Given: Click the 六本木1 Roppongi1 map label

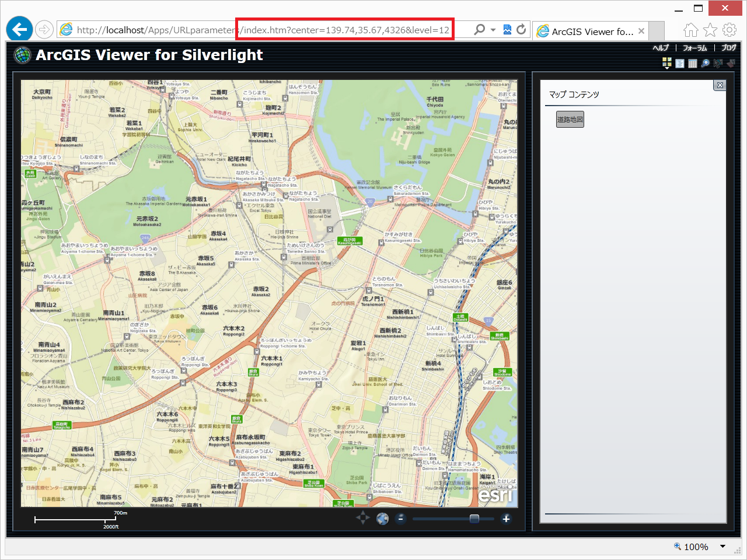Looking at the screenshot, I should click(x=271, y=361).
